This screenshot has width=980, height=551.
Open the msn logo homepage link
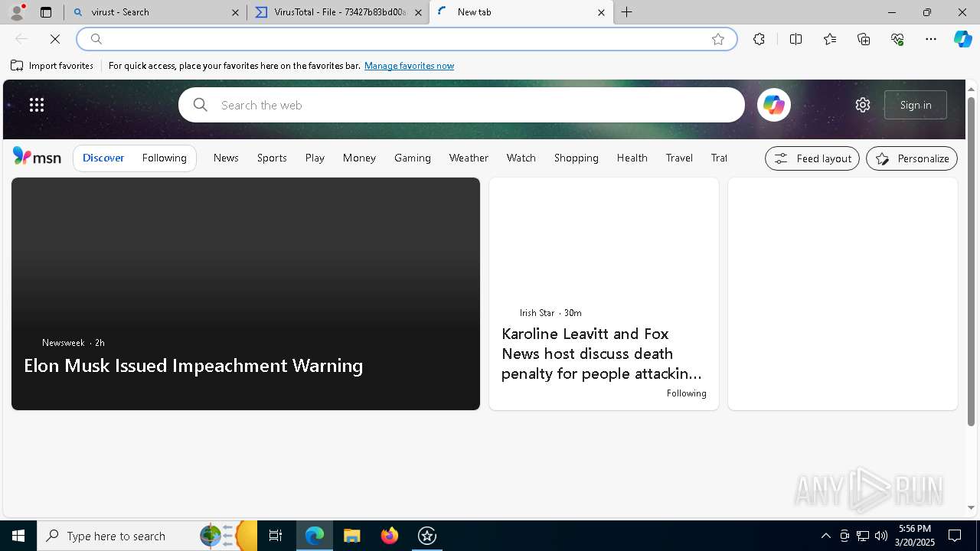pos(37,157)
